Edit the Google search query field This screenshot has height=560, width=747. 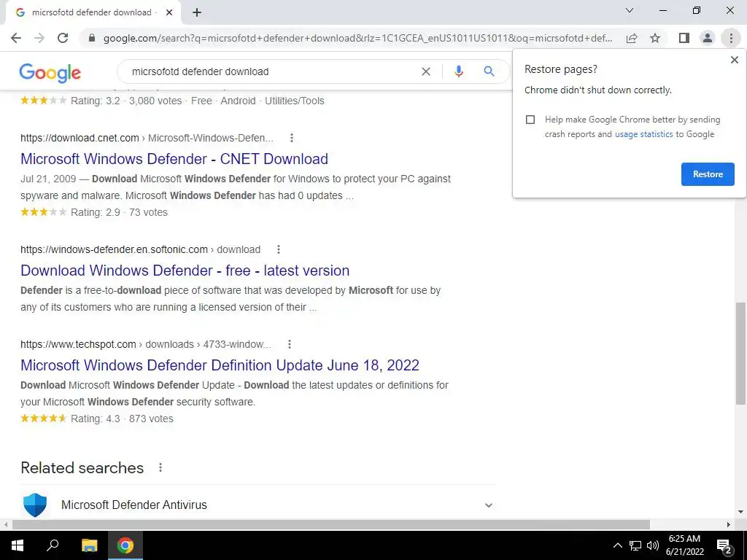(x=271, y=71)
